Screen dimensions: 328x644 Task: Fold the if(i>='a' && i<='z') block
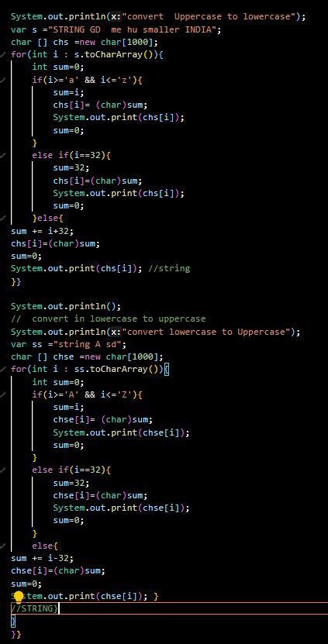(2, 80)
